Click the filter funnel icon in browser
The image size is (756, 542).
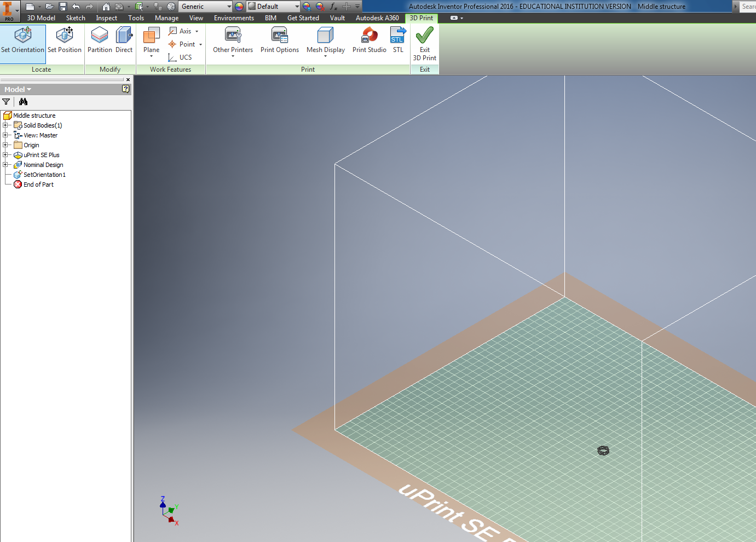pos(6,102)
